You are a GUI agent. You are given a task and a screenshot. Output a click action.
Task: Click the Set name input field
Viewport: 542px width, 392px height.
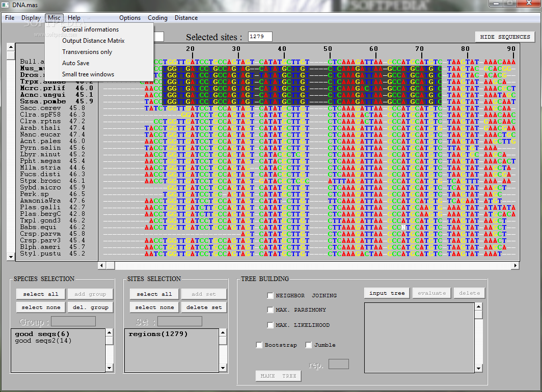pyautogui.click(x=180, y=322)
